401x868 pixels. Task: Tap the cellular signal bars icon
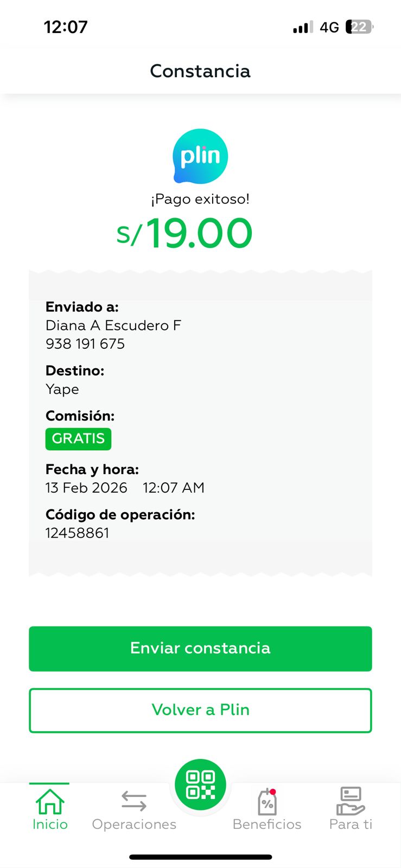click(x=303, y=27)
